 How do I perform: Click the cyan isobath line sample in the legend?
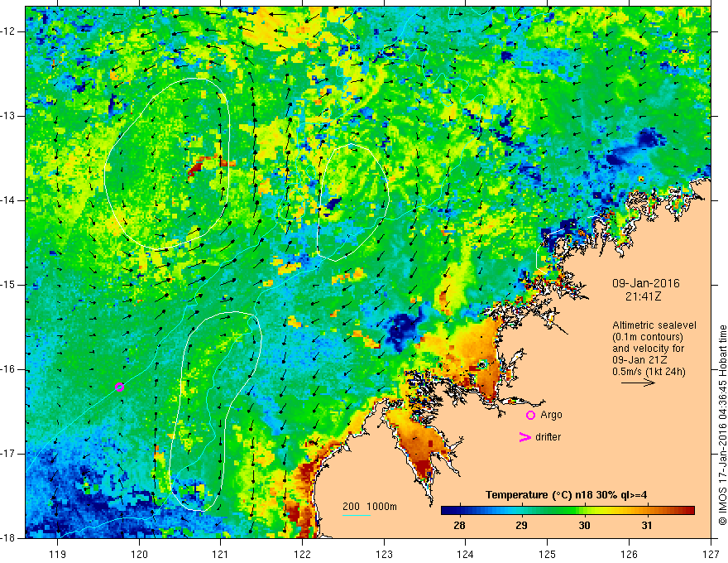357,516
